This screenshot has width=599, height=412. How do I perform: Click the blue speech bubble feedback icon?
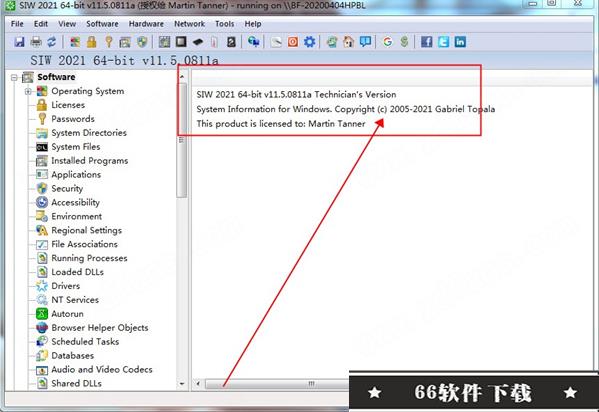pyautogui.click(x=365, y=42)
